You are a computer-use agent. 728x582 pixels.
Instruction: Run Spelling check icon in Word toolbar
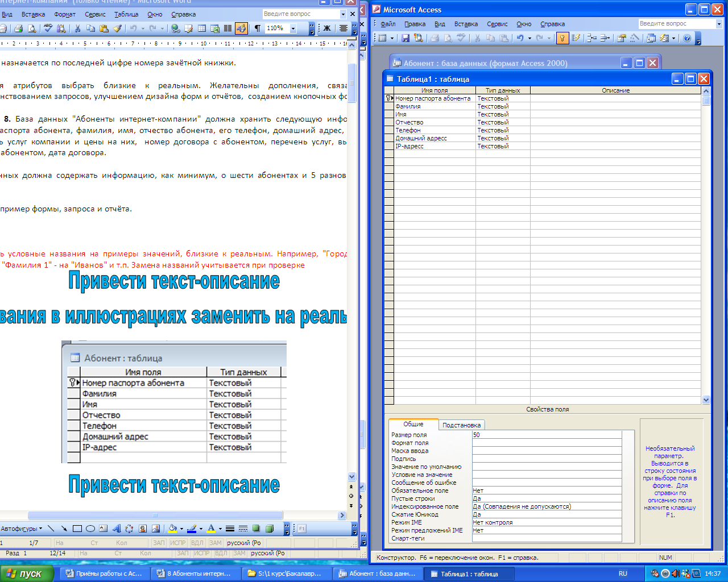tap(48, 28)
